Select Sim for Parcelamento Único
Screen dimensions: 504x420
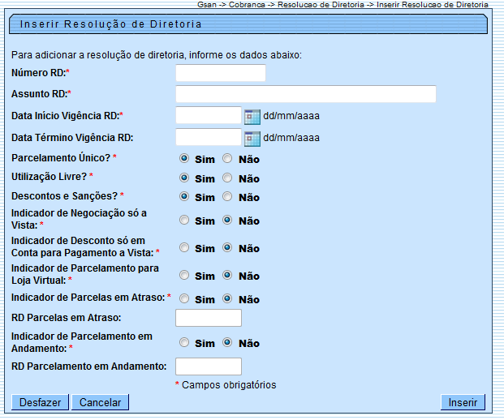[x=184, y=159]
